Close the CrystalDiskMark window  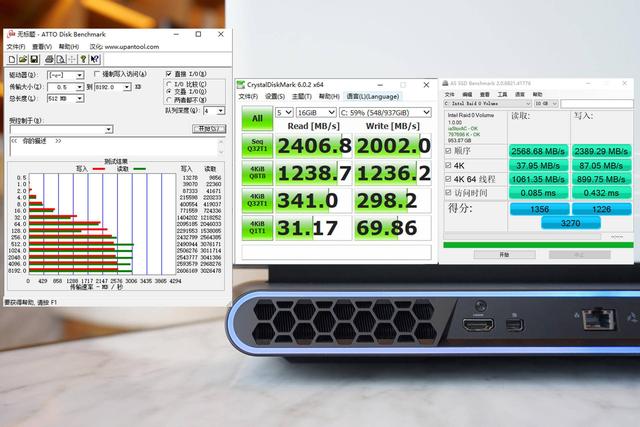(426, 85)
